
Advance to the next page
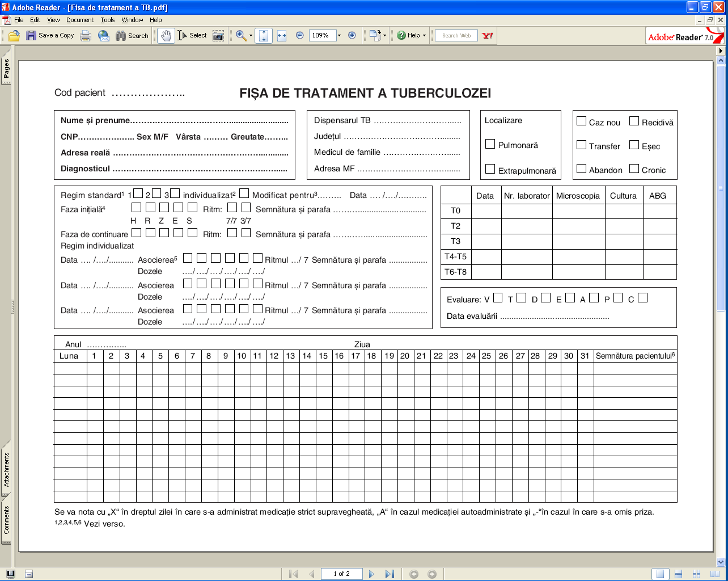[371, 574]
